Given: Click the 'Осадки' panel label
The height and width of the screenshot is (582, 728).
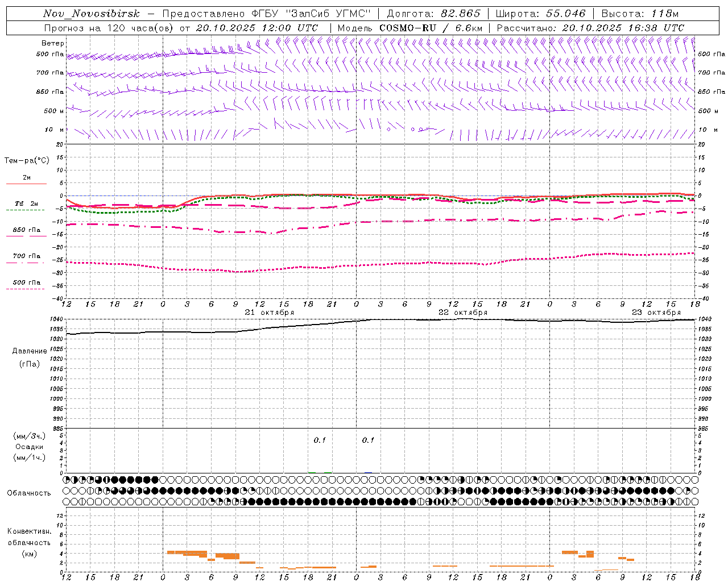Looking at the screenshot, I should pos(30,447).
